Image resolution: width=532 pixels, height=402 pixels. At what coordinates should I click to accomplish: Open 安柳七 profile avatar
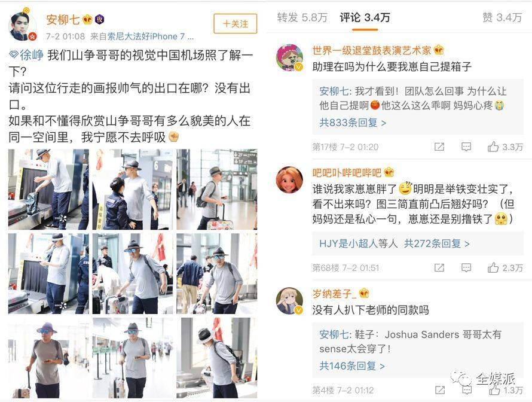coord(22,26)
